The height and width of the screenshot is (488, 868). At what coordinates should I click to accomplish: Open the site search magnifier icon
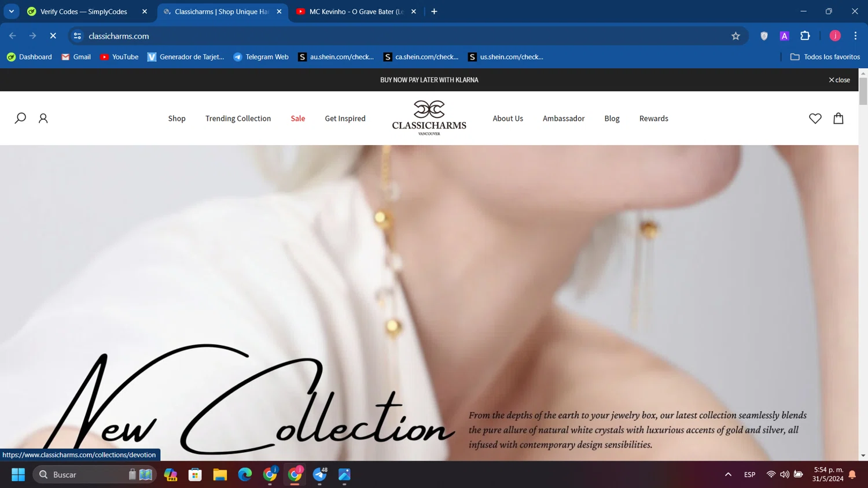[20, 119]
